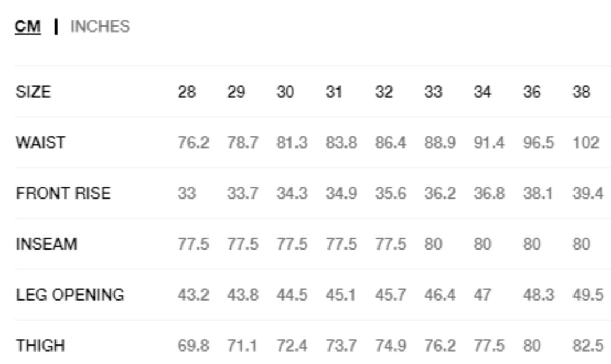Click the FRONT RISE row label

[x=64, y=193]
